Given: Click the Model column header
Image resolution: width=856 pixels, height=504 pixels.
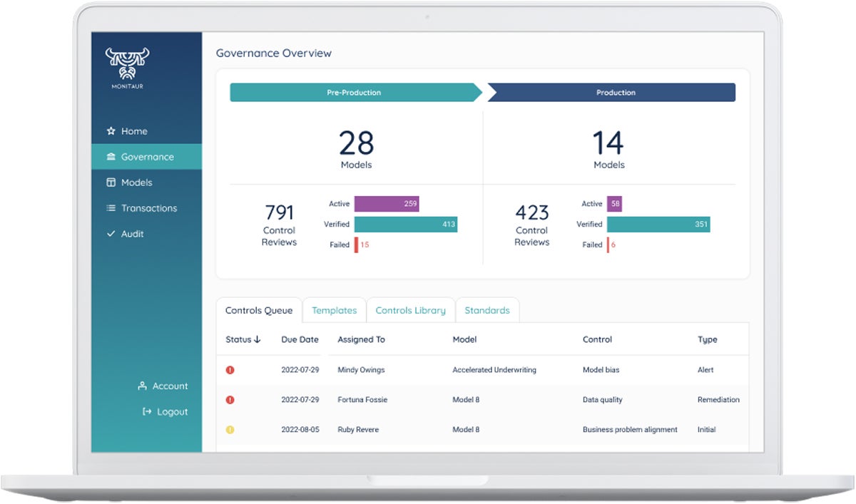Looking at the screenshot, I should coord(464,339).
